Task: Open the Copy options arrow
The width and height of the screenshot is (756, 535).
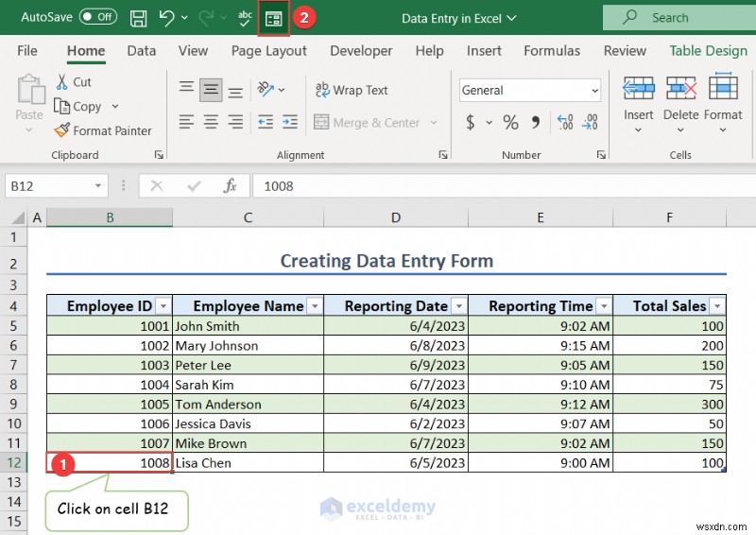Action: click(x=115, y=106)
